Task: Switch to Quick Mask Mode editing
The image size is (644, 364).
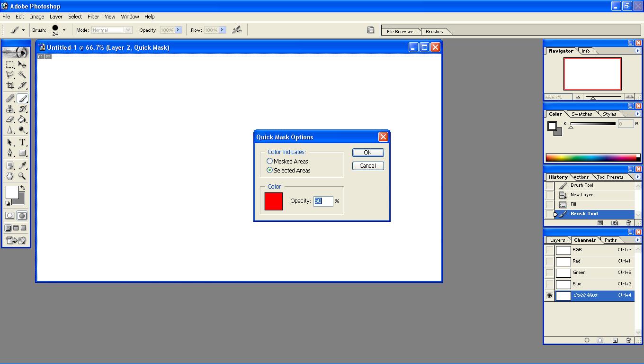Action: (22, 216)
